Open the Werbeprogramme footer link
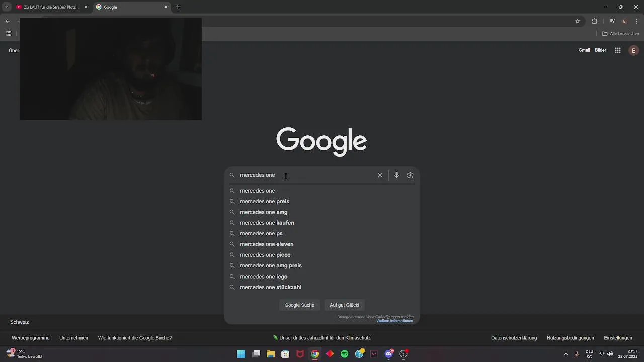The height and width of the screenshot is (362, 644). point(30,338)
